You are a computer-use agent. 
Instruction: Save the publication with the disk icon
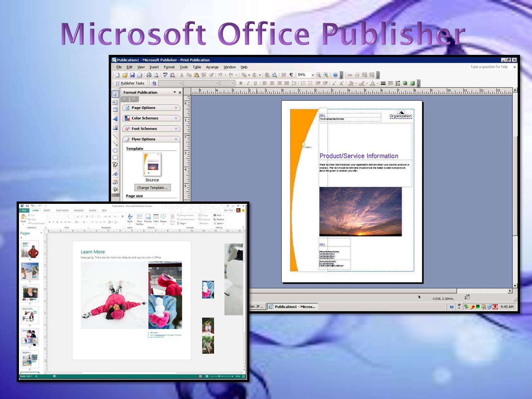[x=132, y=75]
